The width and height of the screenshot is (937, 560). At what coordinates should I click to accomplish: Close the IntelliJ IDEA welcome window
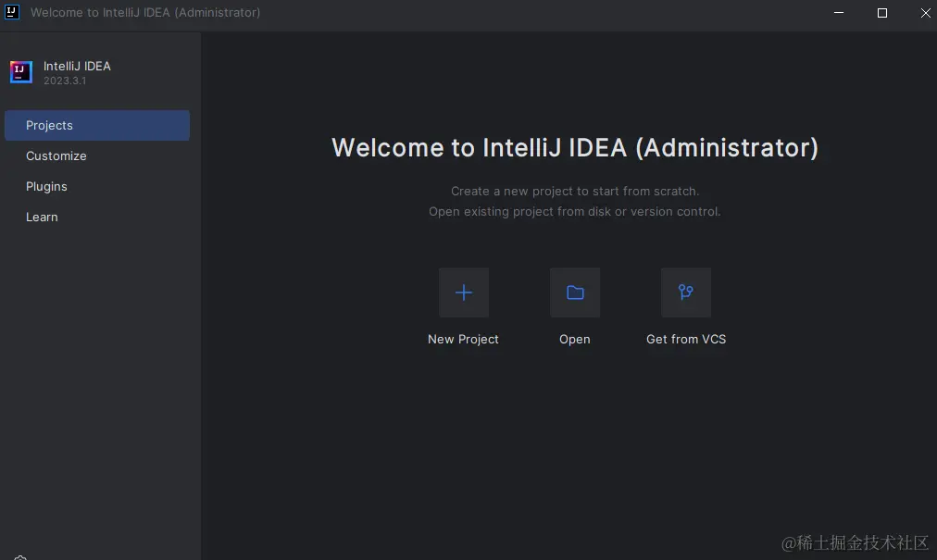coord(925,13)
